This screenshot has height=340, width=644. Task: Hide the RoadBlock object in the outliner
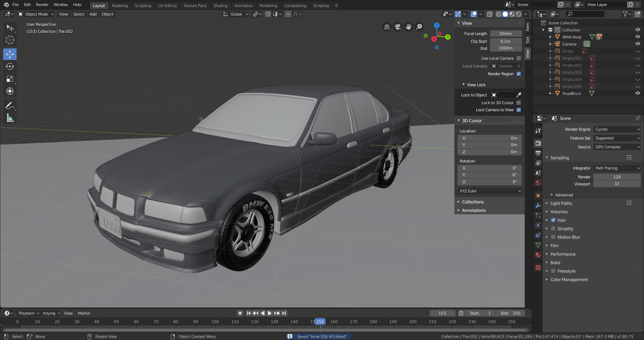point(637,93)
